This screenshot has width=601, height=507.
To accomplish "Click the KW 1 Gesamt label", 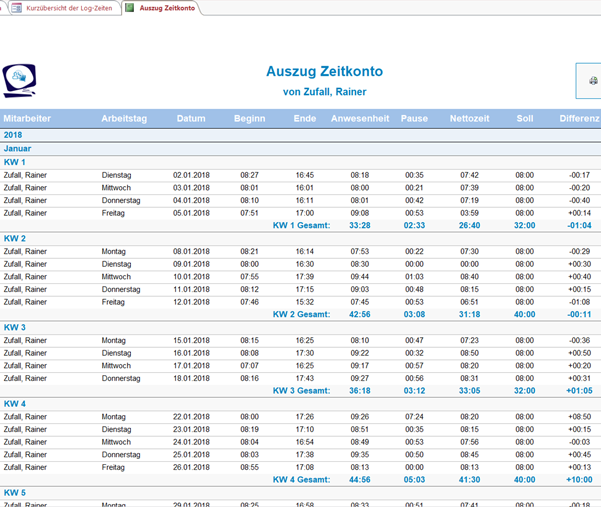I will coord(301,225).
